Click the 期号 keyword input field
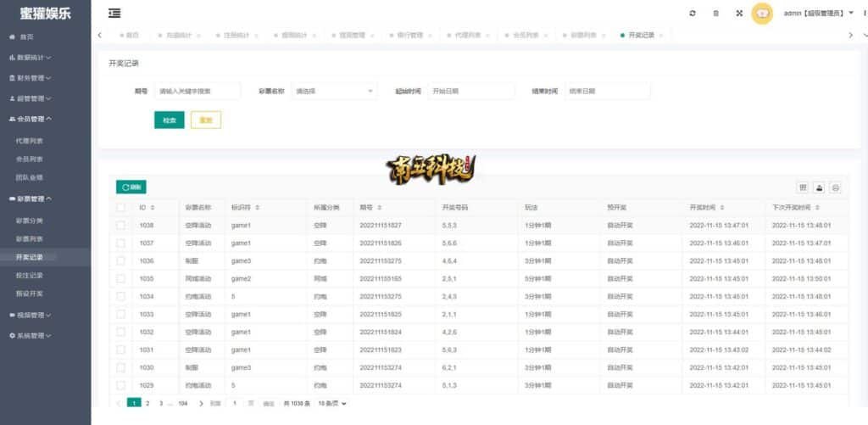 [198, 91]
